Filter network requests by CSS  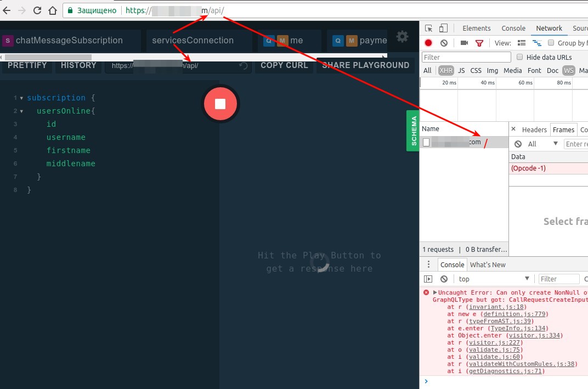click(476, 71)
